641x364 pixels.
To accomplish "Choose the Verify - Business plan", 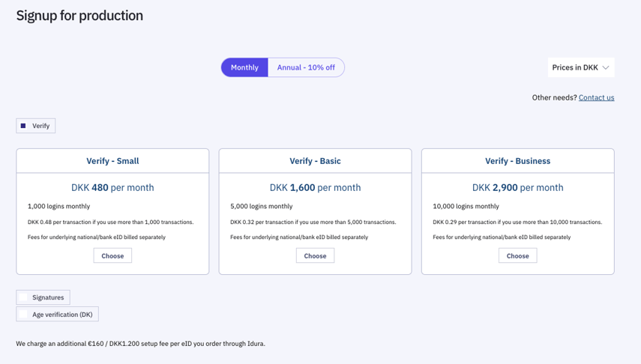I will [x=517, y=255].
